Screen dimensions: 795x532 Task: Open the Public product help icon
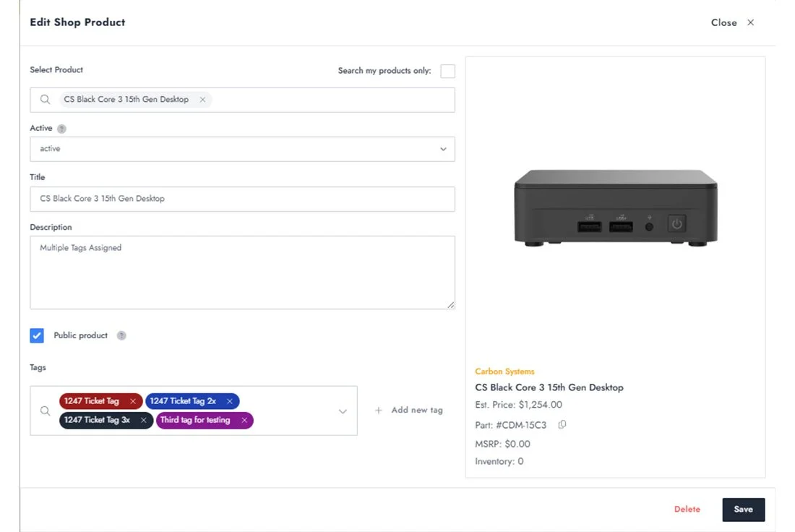121,335
